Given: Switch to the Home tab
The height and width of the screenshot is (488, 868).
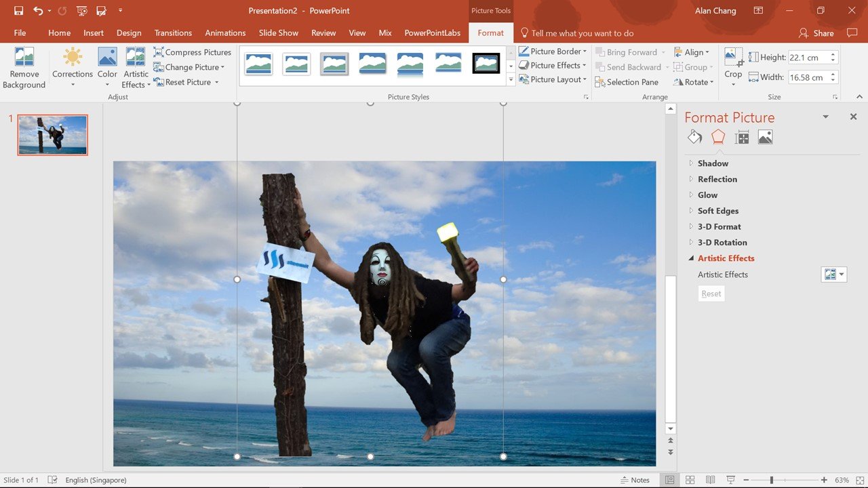Looking at the screenshot, I should pos(59,33).
